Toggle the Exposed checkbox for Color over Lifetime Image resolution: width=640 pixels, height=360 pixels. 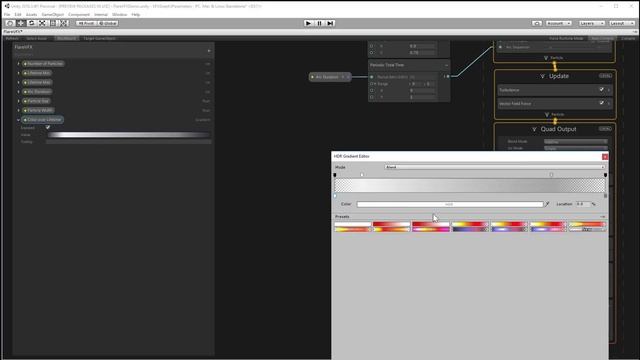coord(48,128)
